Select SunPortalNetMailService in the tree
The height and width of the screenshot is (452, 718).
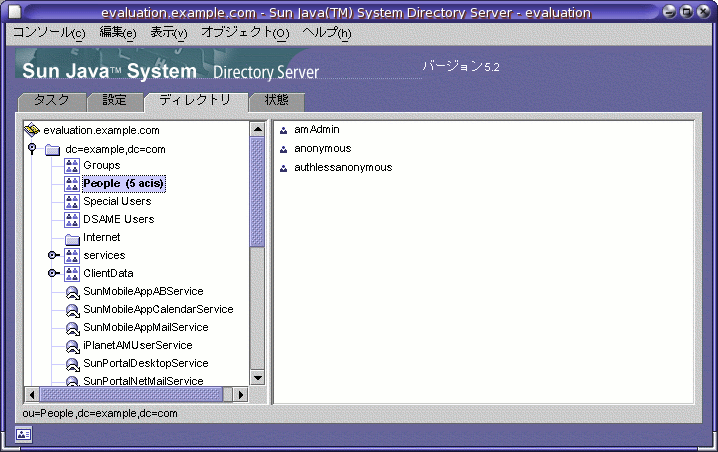143,381
